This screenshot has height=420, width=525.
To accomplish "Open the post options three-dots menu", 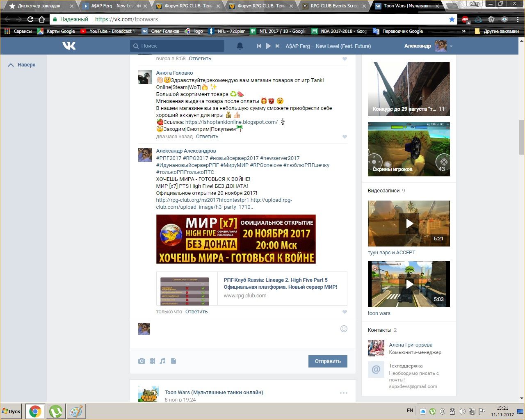I will click(x=344, y=393).
